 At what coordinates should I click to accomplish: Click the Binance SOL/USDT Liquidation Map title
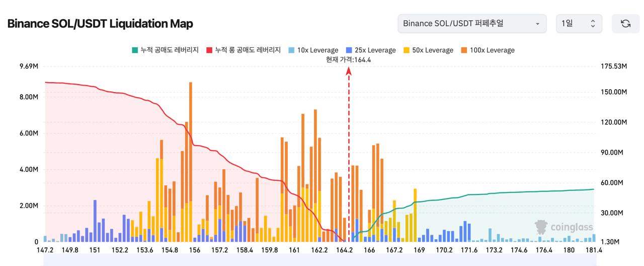pyautogui.click(x=100, y=23)
